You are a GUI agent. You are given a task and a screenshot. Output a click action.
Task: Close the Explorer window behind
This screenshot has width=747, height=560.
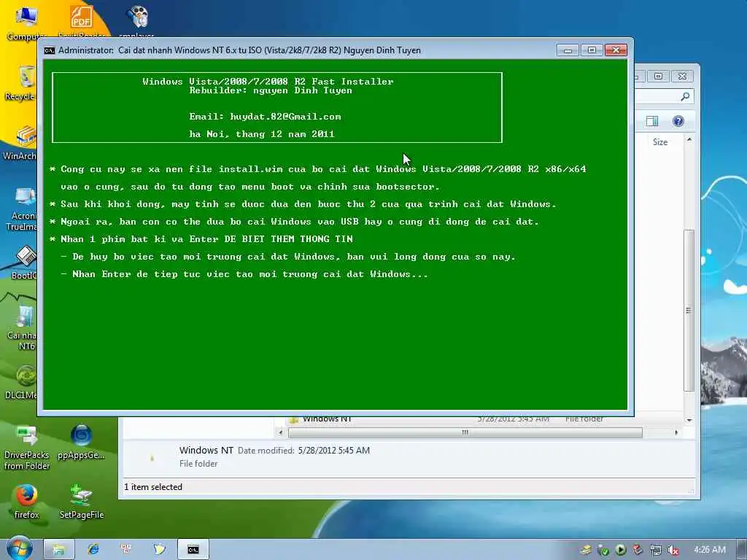tap(682, 76)
